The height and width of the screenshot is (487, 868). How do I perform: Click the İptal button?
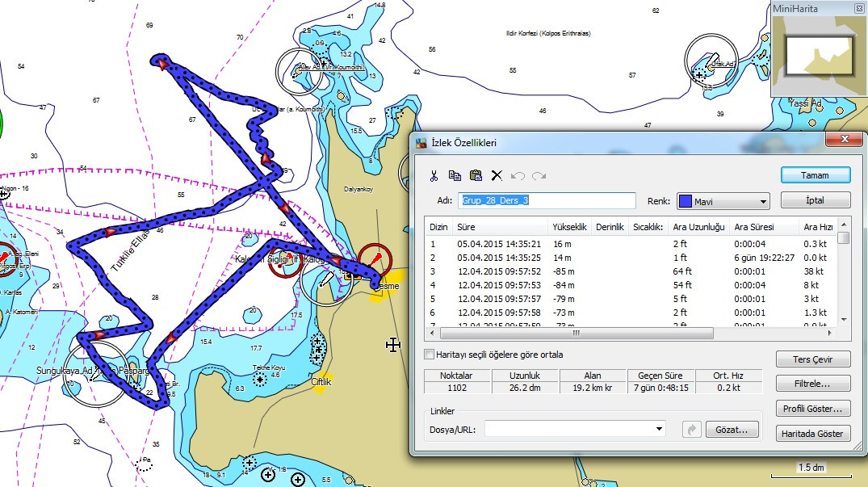[x=816, y=199]
